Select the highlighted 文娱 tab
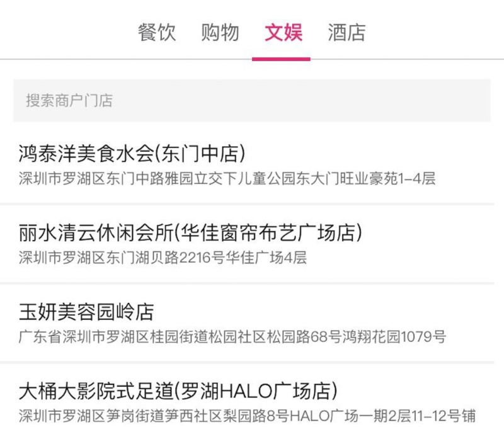This screenshot has width=504, height=427. tap(283, 33)
